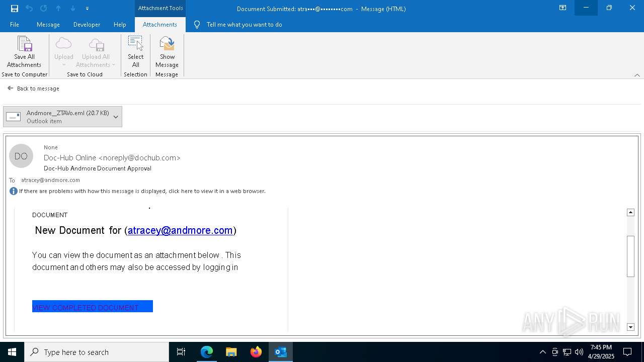Click recipient atracey@andmore.com in To line
Screen dimensions: 644x362
(50, 180)
